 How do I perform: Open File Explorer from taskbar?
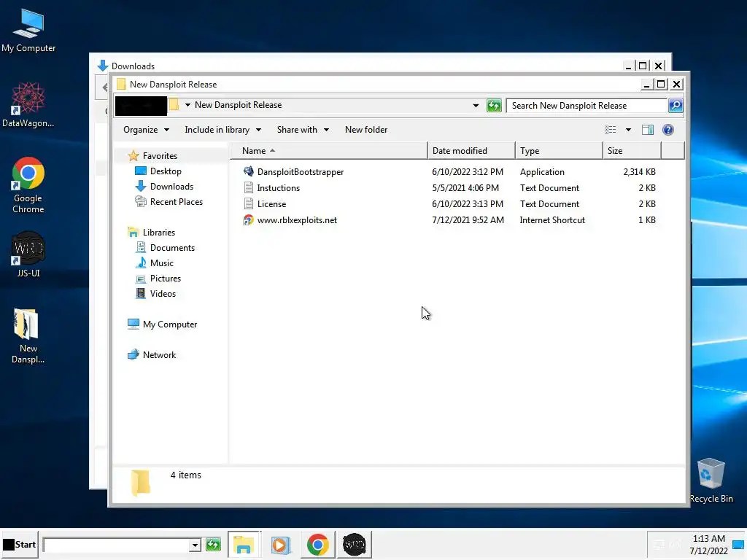click(x=244, y=544)
